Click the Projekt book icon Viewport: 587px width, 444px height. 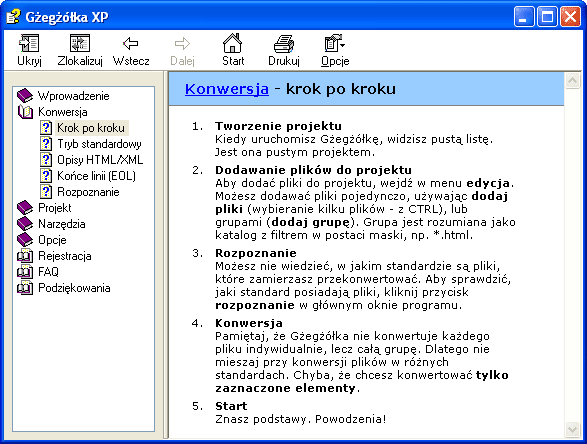point(25,208)
